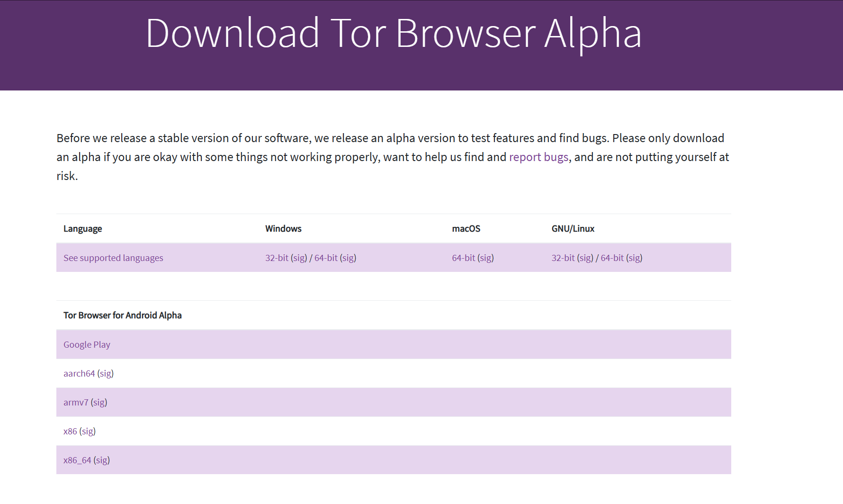Viewport: 843px width, 504px height.
Task: Open Windows 32-bit signature file
Action: [x=299, y=258]
